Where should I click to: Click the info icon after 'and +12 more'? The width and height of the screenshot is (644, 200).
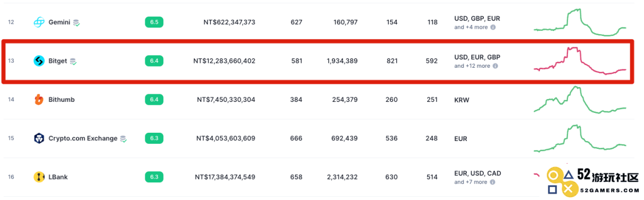[495, 66]
